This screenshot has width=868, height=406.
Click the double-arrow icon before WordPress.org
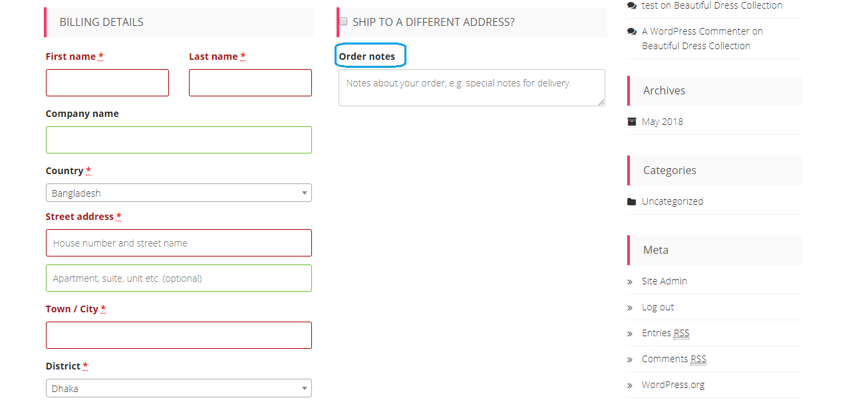630,385
